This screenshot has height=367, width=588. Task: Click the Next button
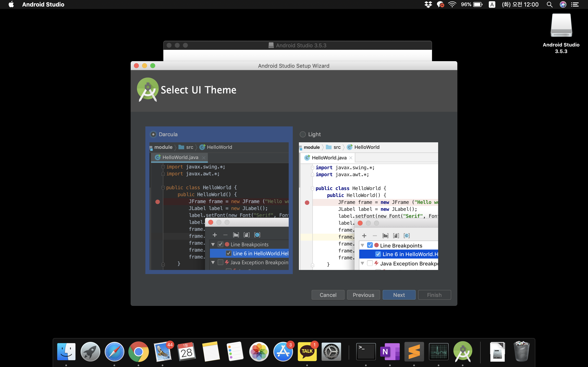399,295
